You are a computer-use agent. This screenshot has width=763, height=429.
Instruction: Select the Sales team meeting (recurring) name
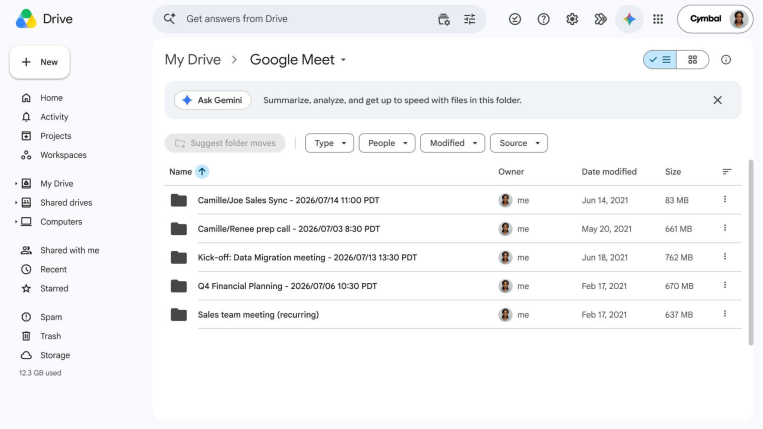click(258, 315)
